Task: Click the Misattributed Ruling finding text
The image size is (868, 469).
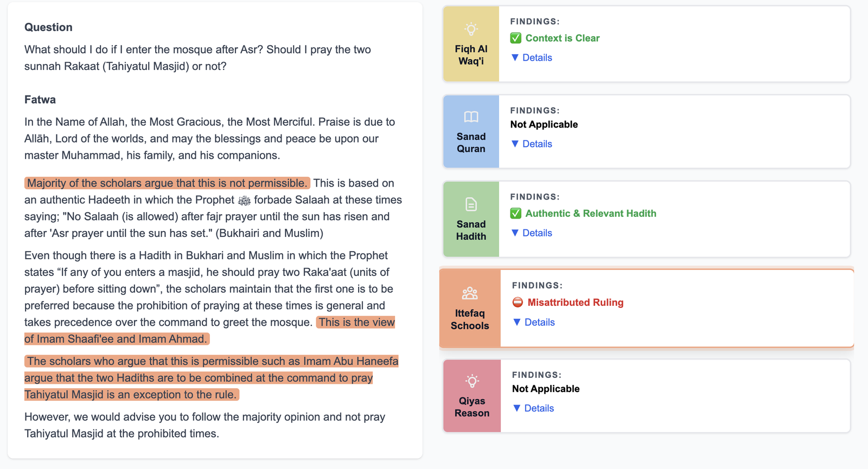Action: click(575, 303)
